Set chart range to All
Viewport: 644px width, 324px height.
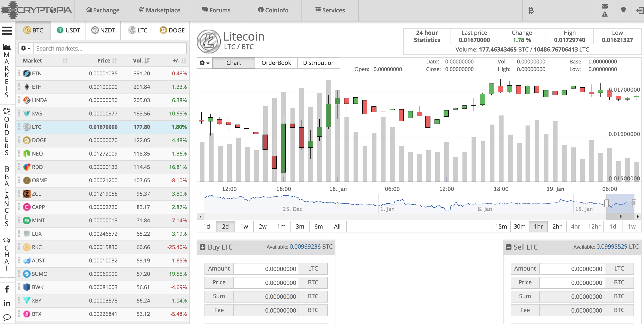337,226
